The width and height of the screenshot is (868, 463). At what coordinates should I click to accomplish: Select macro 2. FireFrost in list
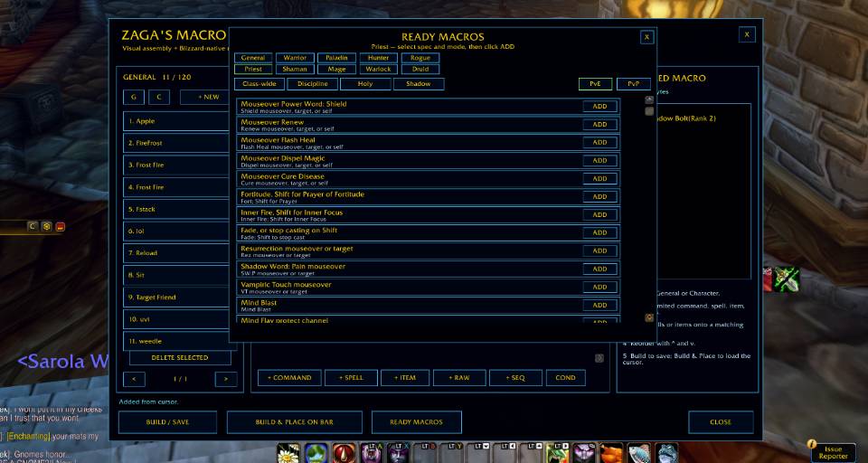(x=176, y=143)
